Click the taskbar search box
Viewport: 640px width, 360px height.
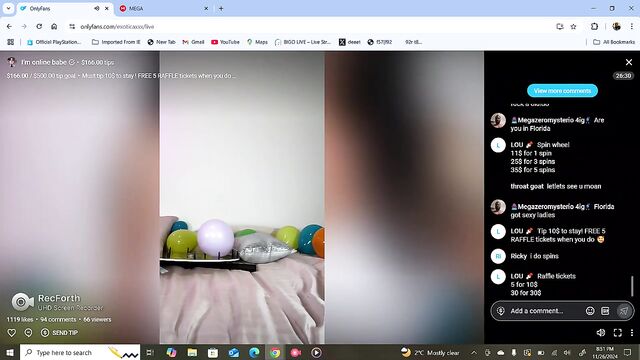pos(80,353)
